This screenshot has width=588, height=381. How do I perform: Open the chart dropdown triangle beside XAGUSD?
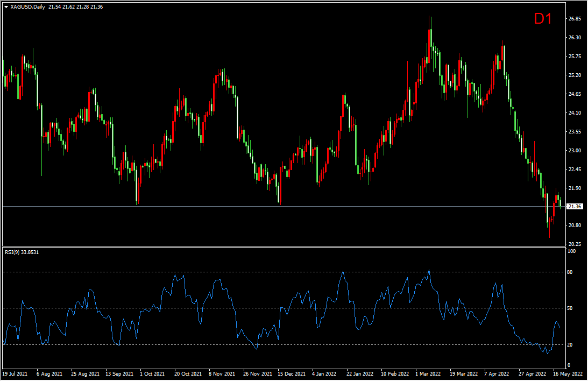(6, 7)
